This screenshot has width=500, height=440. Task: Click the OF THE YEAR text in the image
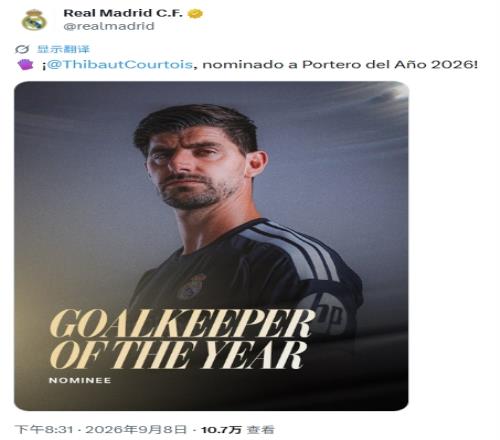click(178, 355)
